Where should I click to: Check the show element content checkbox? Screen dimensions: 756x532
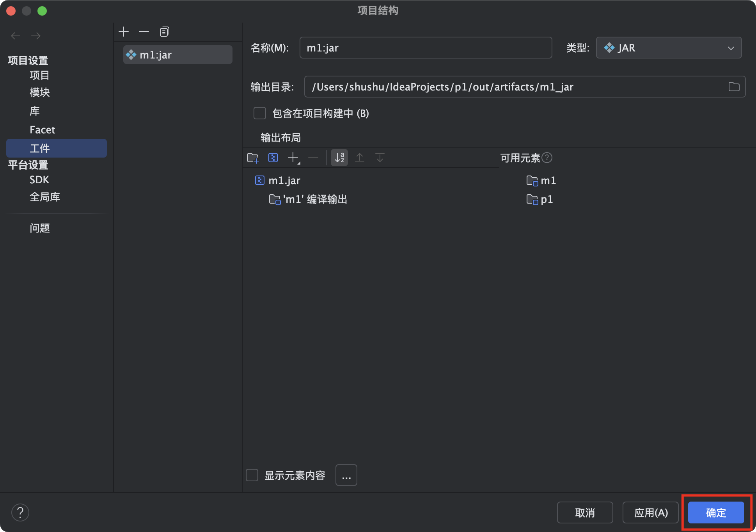pos(252,475)
